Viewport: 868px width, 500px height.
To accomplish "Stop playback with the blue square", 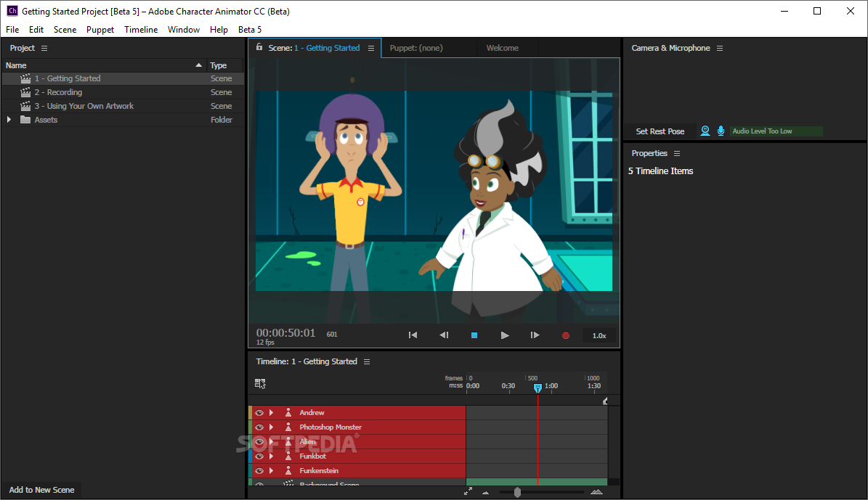I will pyautogui.click(x=474, y=335).
